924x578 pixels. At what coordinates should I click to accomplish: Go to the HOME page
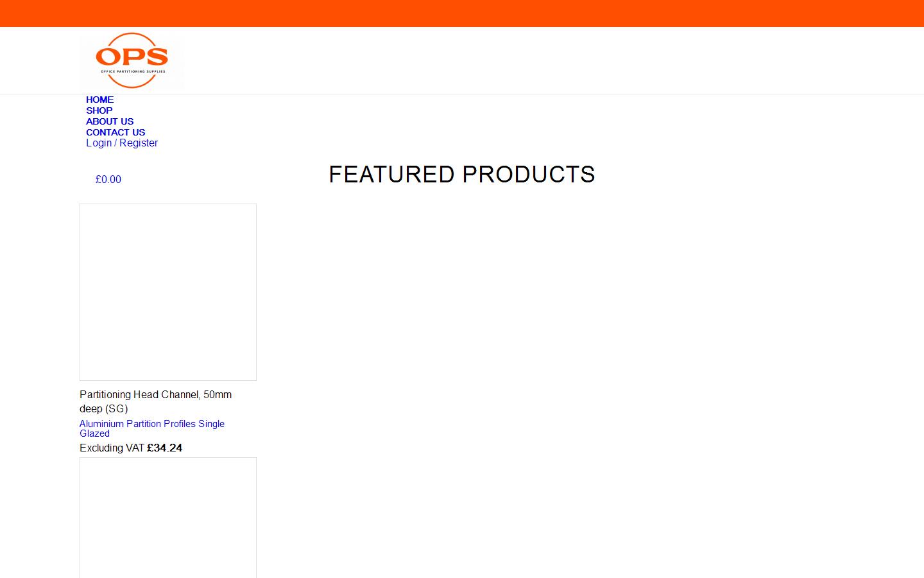point(99,100)
